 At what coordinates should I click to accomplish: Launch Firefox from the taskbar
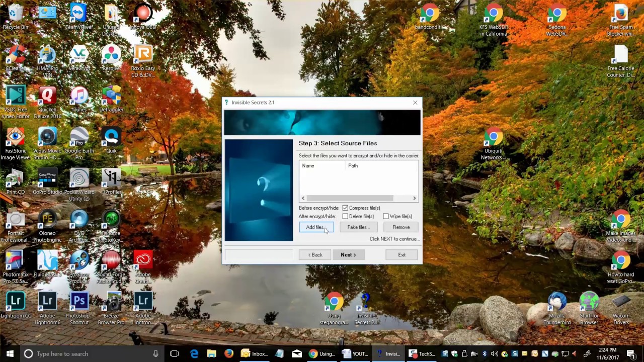(228, 353)
